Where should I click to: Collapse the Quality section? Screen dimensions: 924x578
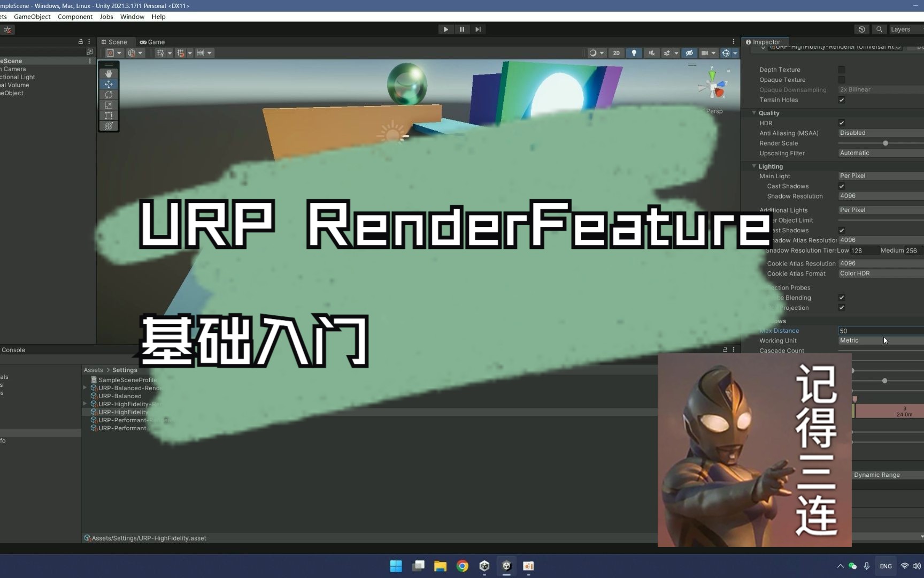point(754,113)
